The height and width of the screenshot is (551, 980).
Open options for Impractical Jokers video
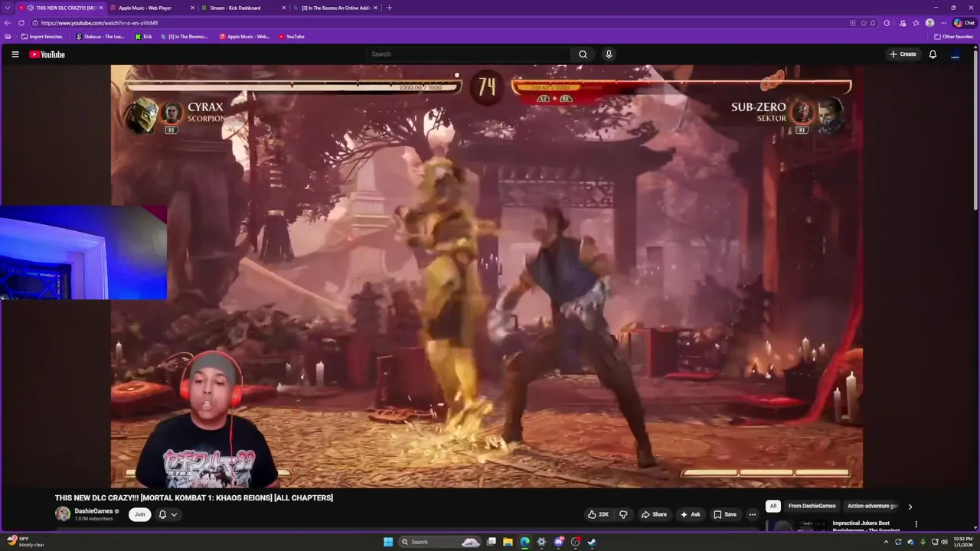(916, 524)
